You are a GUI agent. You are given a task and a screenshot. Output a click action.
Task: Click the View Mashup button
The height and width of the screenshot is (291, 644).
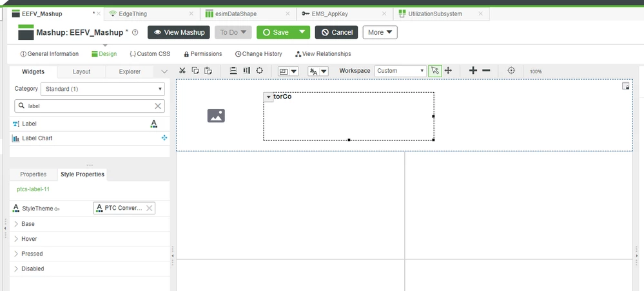(179, 32)
